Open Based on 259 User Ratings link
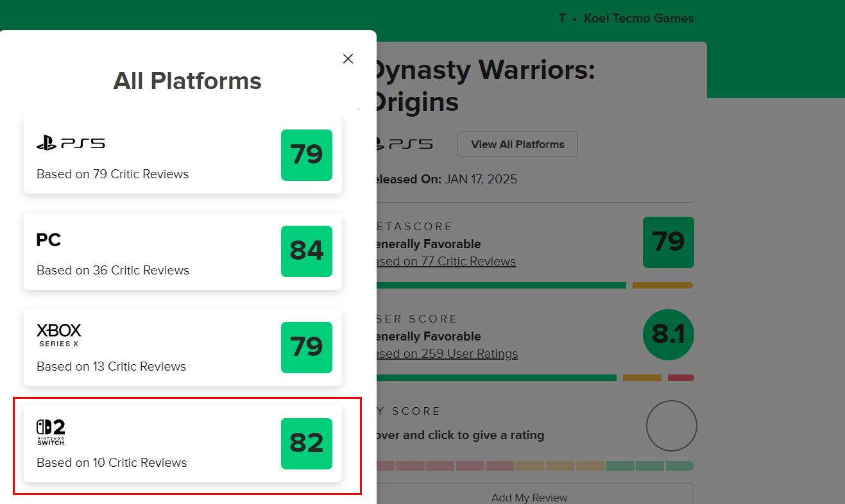The image size is (845, 504). 447,354
